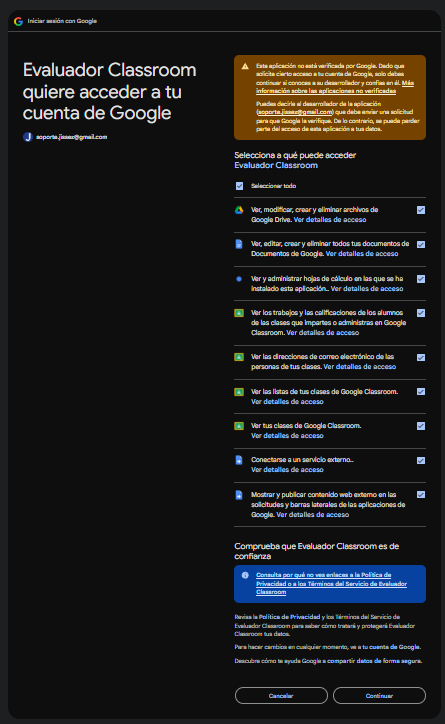This screenshot has height=724, width=445.
Task: Click the 'Iniciar sesión con Google' header text
Action: click(62, 21)
